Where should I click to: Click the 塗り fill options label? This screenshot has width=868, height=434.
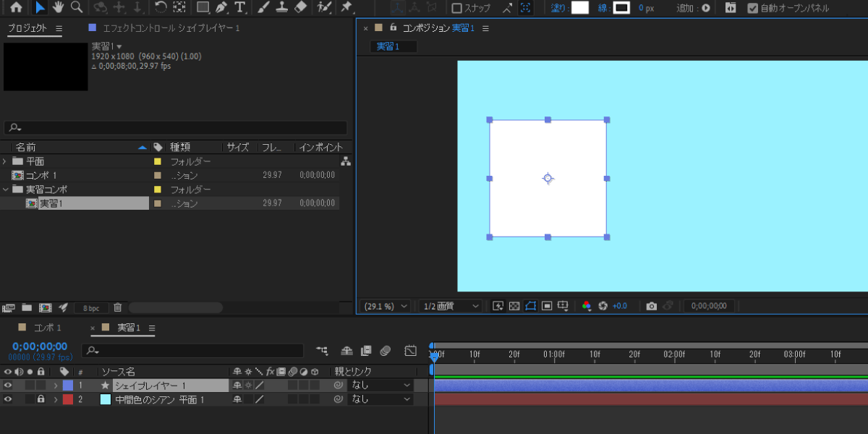coord(559,9)
